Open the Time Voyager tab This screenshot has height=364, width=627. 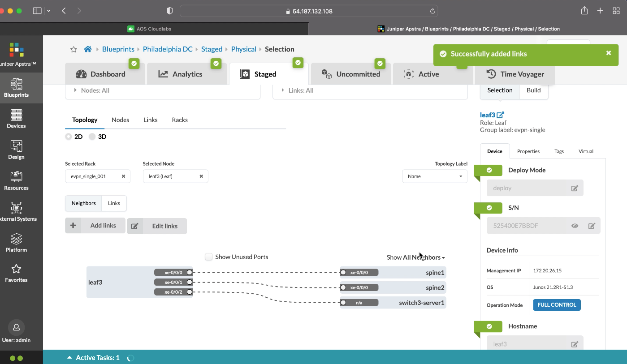click(515, 74)
